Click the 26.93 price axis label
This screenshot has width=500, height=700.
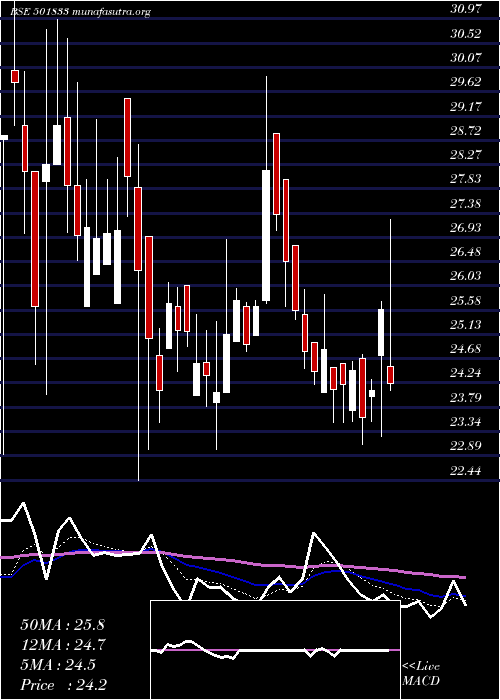pyautogui.click(x=466, y=227)
